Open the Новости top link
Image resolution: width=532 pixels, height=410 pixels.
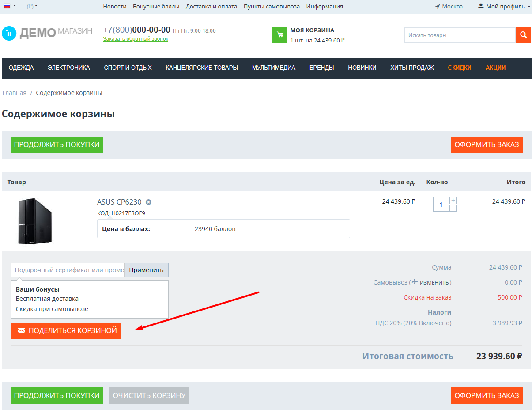pos(115,6)
